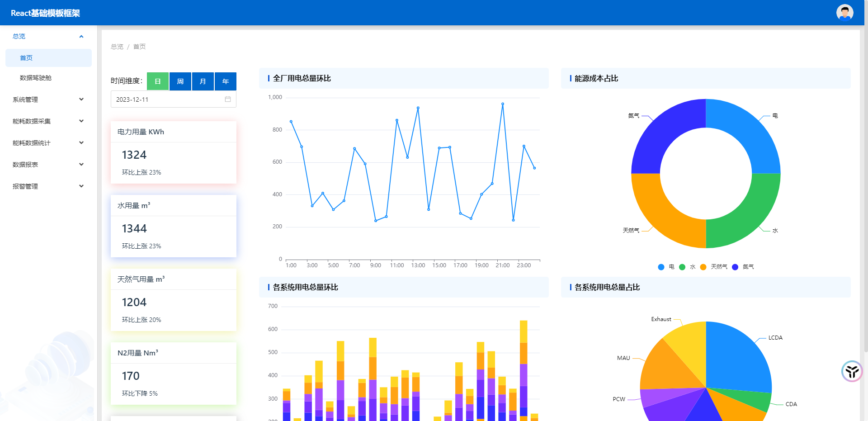The width and height of the screenshot is (868, 421).
Task: Toggle the 水 legend in energy cost chart
Action: (687, 267)
